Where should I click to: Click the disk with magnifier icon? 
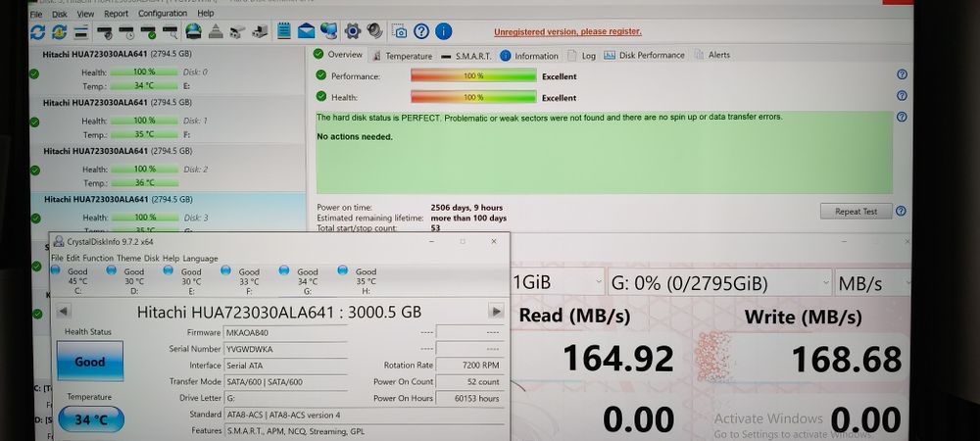170,32
